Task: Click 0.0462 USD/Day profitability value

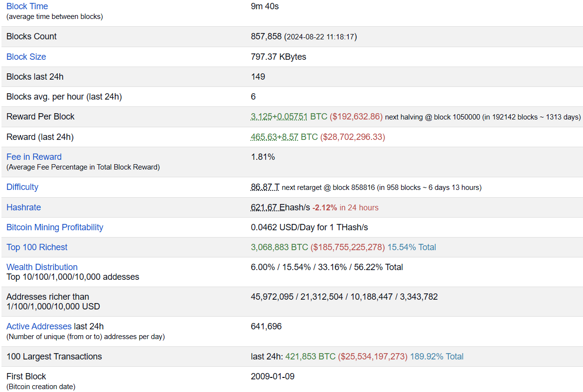Action: 309,227
